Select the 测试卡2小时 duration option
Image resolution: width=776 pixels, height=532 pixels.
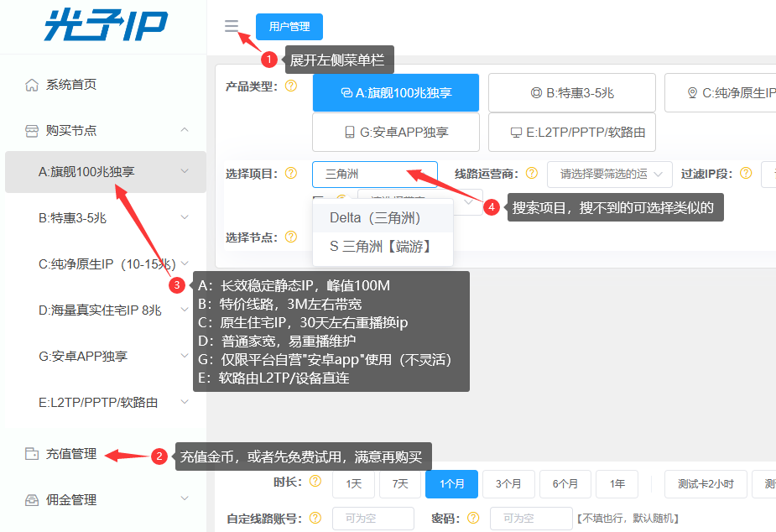tap(704, 483)
